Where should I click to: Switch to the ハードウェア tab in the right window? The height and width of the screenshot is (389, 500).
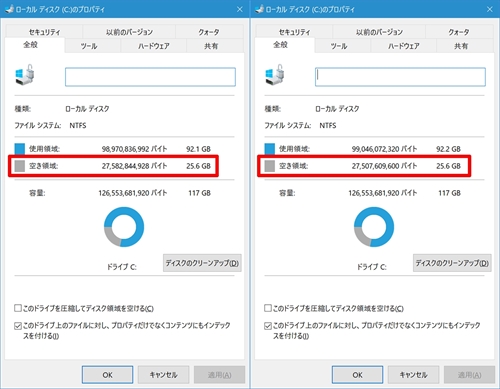click(404, 46)
